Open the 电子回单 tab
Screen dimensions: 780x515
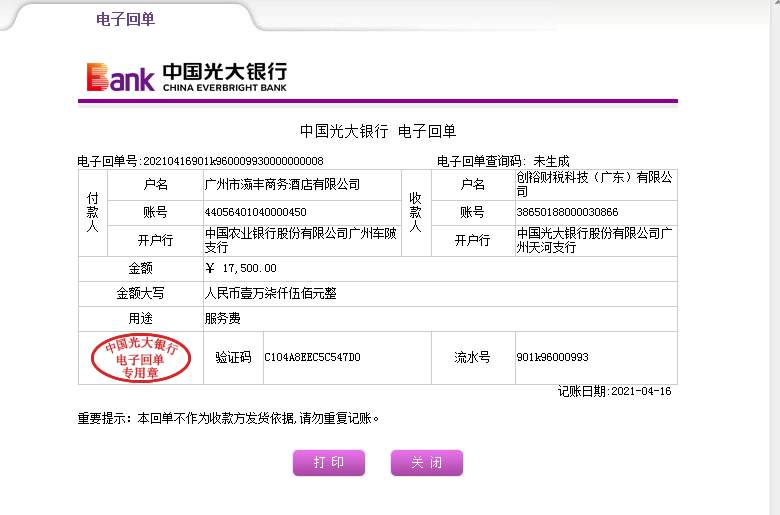click(125, 19)
